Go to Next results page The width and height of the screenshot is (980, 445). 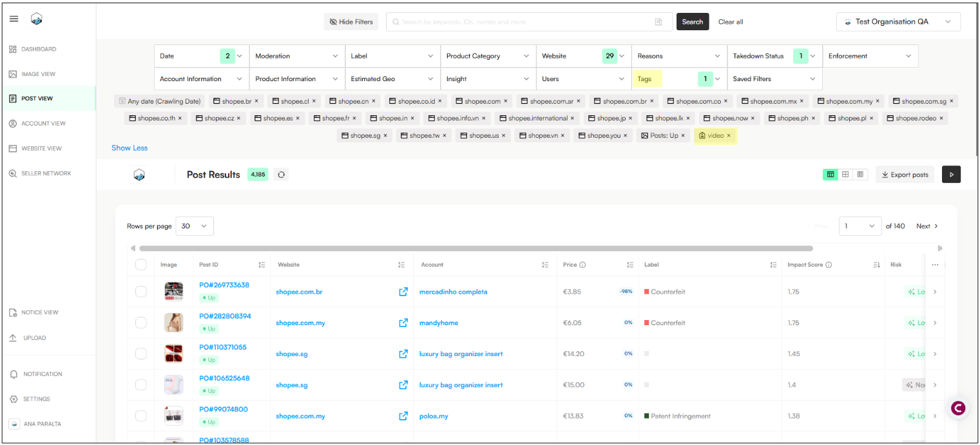(927, 226)
